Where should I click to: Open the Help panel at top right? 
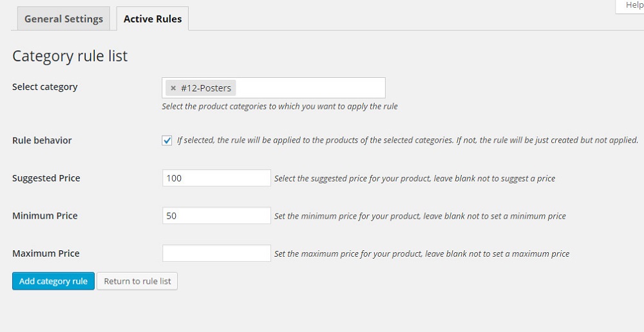tap(631, 6)
